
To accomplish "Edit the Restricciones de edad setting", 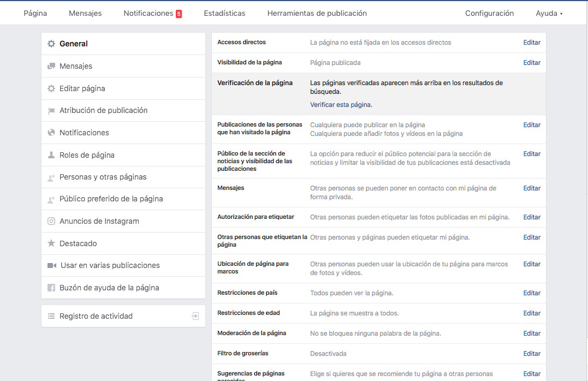I will 531,313.
